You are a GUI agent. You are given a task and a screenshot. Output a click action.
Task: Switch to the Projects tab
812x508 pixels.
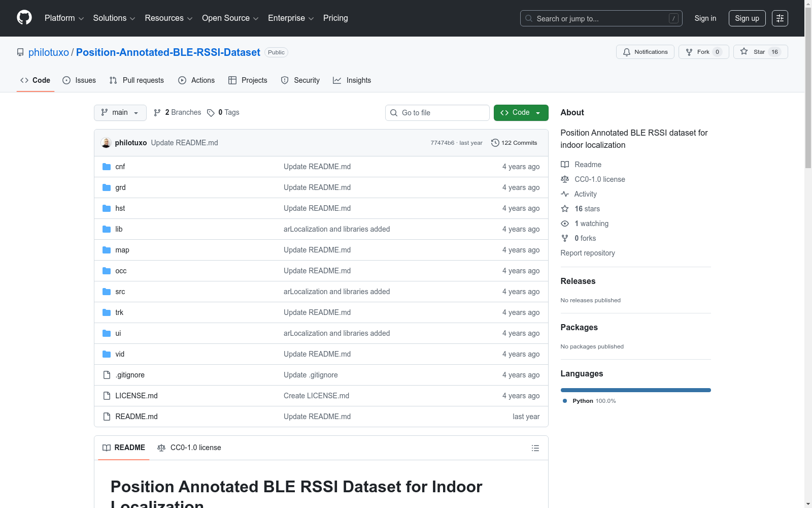tap(248, 80)
